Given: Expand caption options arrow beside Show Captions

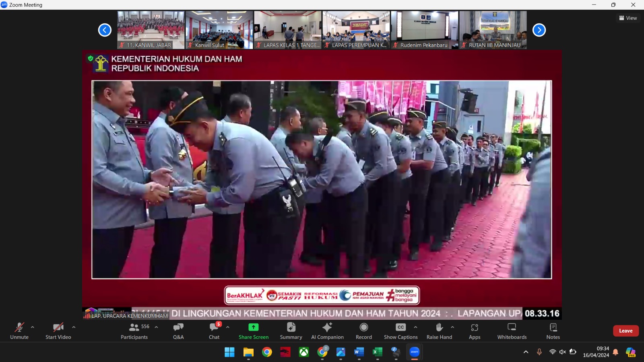Looking at the screenshot, I should (415, 327).
